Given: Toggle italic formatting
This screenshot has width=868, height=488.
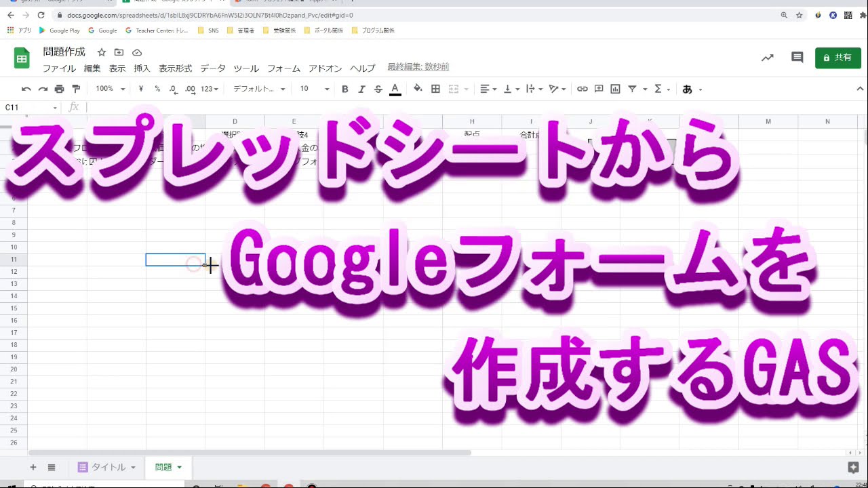Looking at the screenshot, I should (x=361, y=89).
